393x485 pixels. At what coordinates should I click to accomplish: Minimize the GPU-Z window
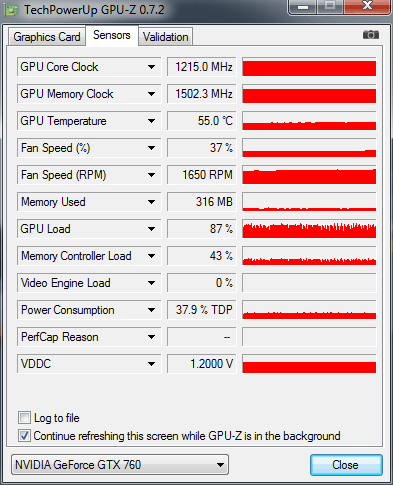click(x=303, y=7)
